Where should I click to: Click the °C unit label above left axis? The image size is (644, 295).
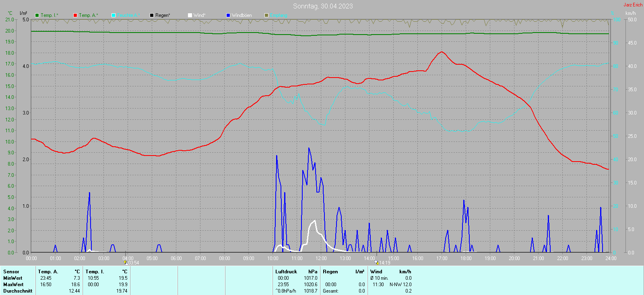[x=10, y=13]
